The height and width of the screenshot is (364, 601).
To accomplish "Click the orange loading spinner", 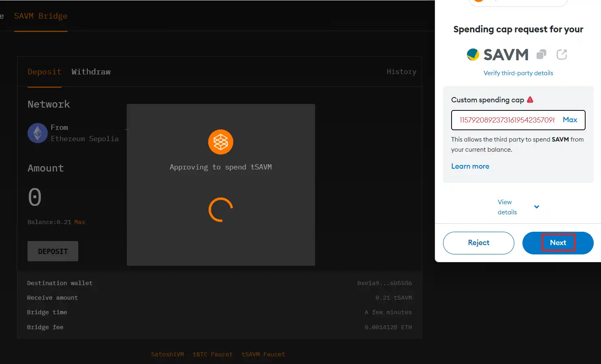I will pos(221,210).
